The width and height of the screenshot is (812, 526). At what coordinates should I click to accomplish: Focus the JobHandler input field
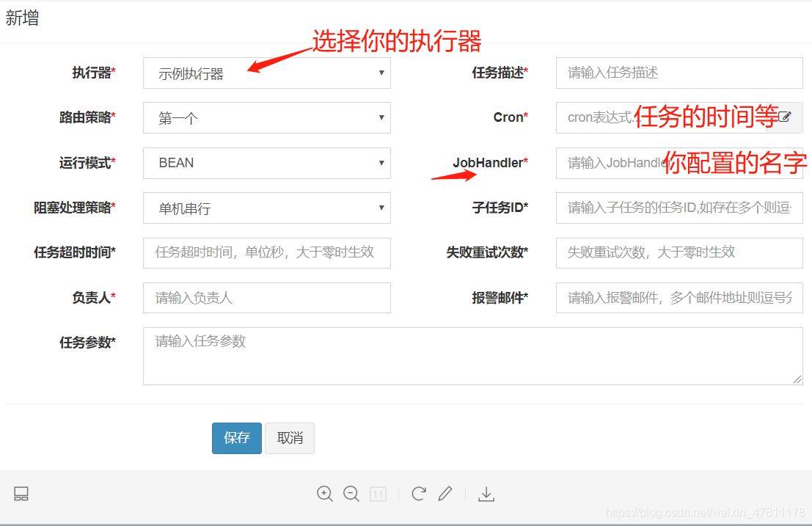click(x=679, y=163)
